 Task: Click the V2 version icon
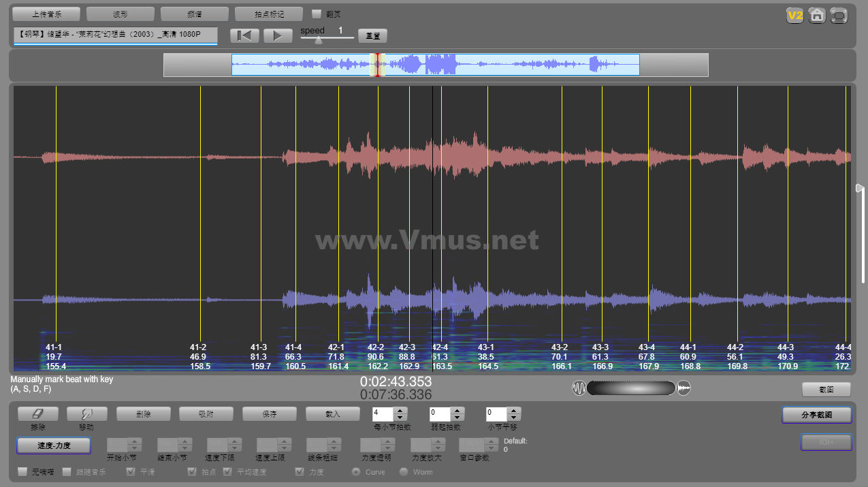pos(794,16)
